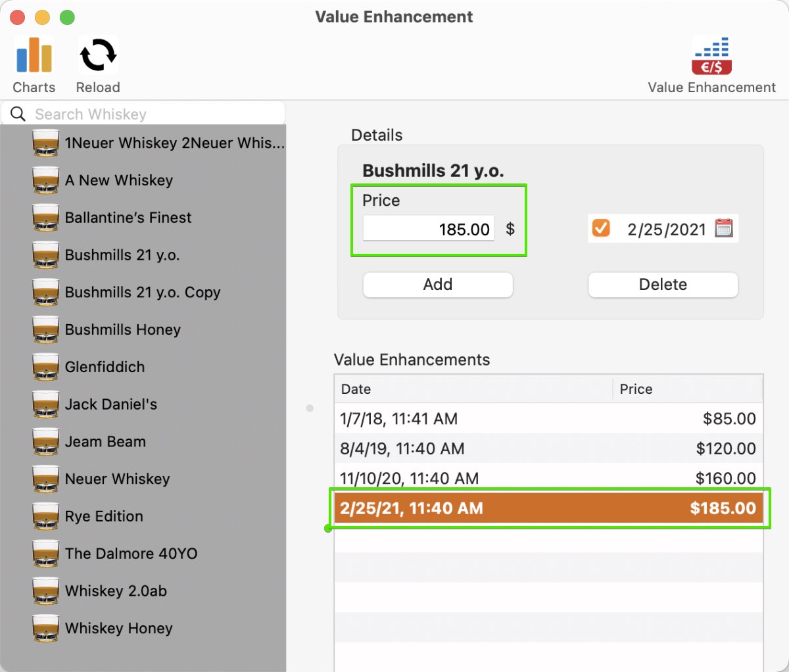The image size is (789, 672).
Task: Click the Delete button
Action: pos(663,285)
